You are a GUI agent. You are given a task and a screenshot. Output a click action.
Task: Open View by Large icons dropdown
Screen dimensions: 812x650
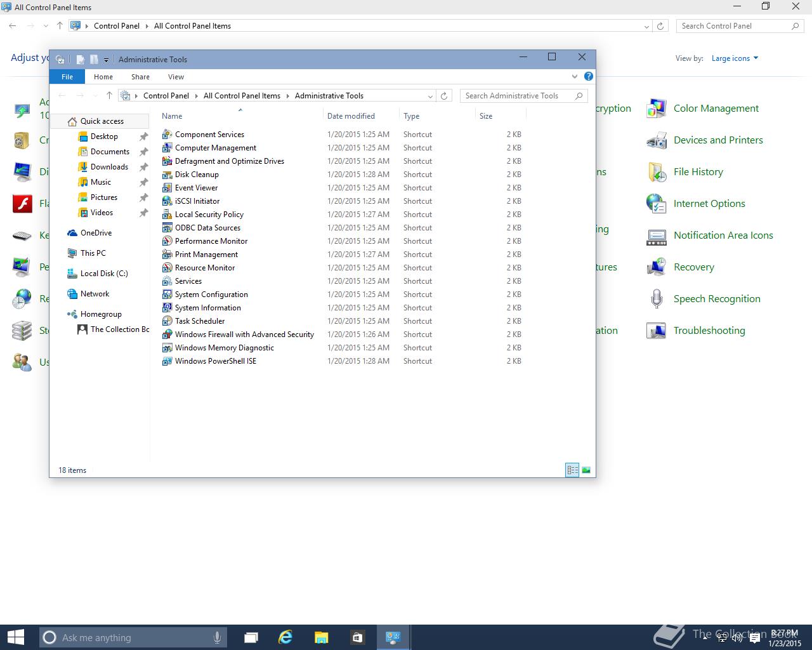(735, 58)
